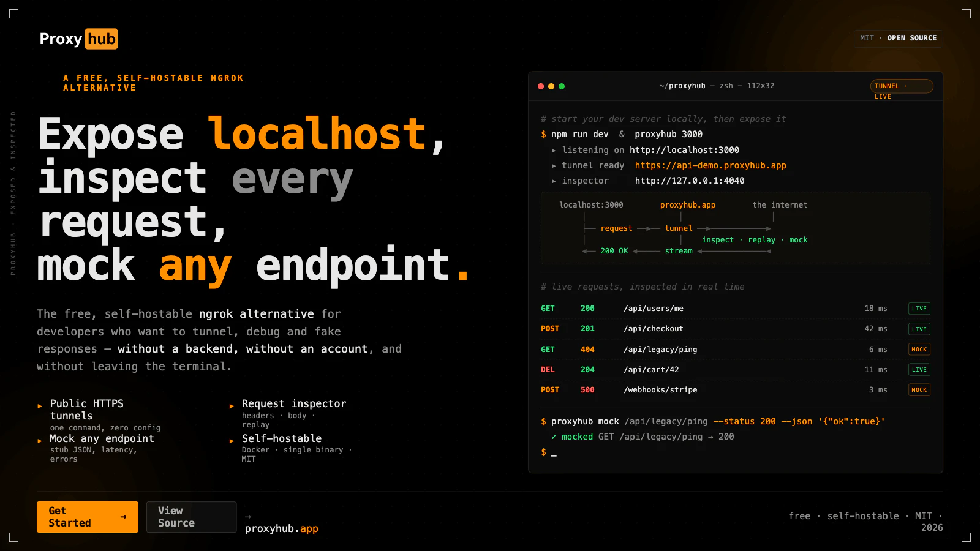Click the Get Started button

87,516
